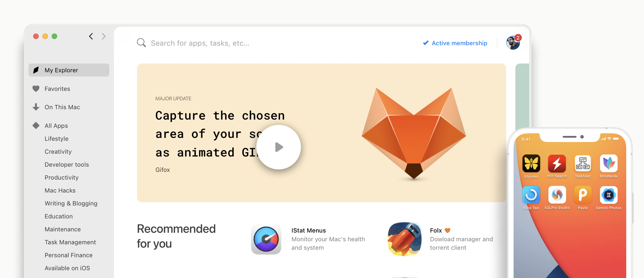Open the Developer tools category
Viewport: 644px width, 278px height.
[67, 165]
